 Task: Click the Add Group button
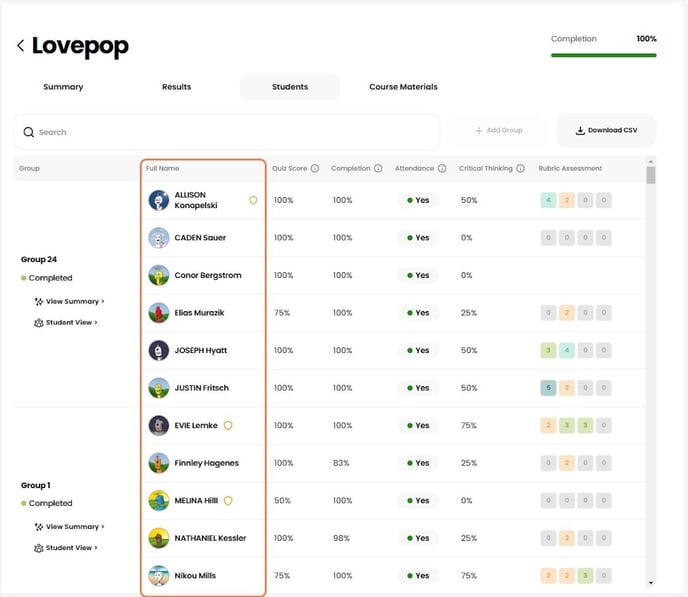pyautogui.click(x=498, y=131)
